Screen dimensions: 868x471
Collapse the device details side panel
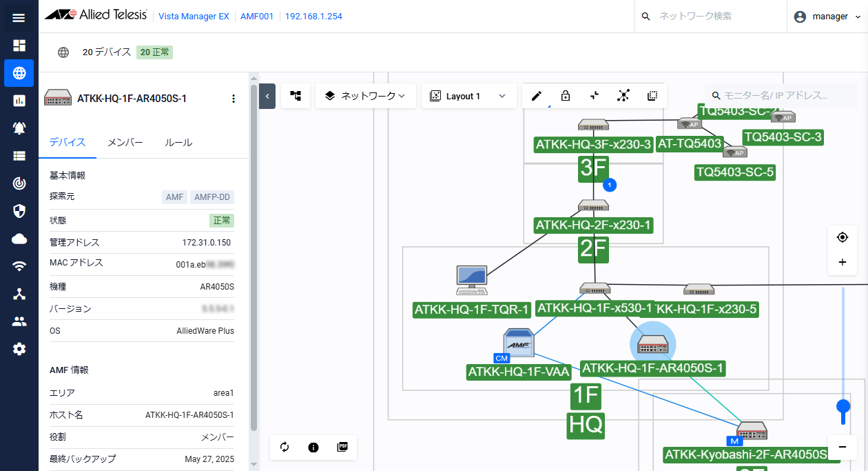click(267, 96)
